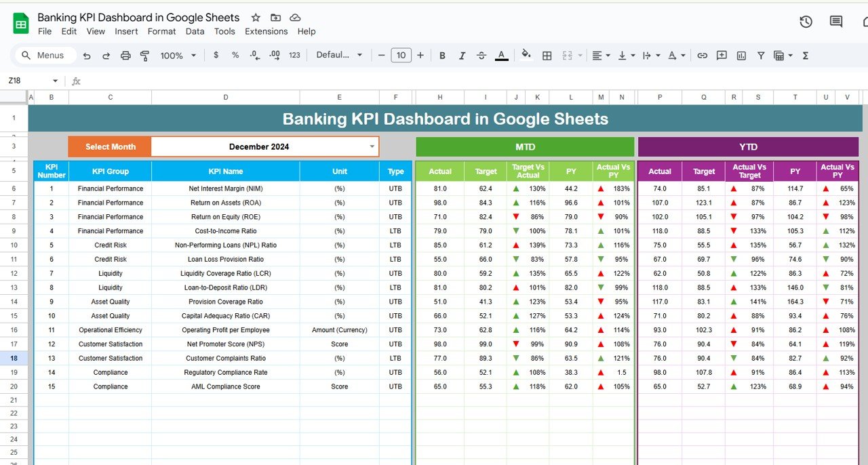Open more number formats (123)
Viewport: 868px width, 465px height.
click(294, 55)
